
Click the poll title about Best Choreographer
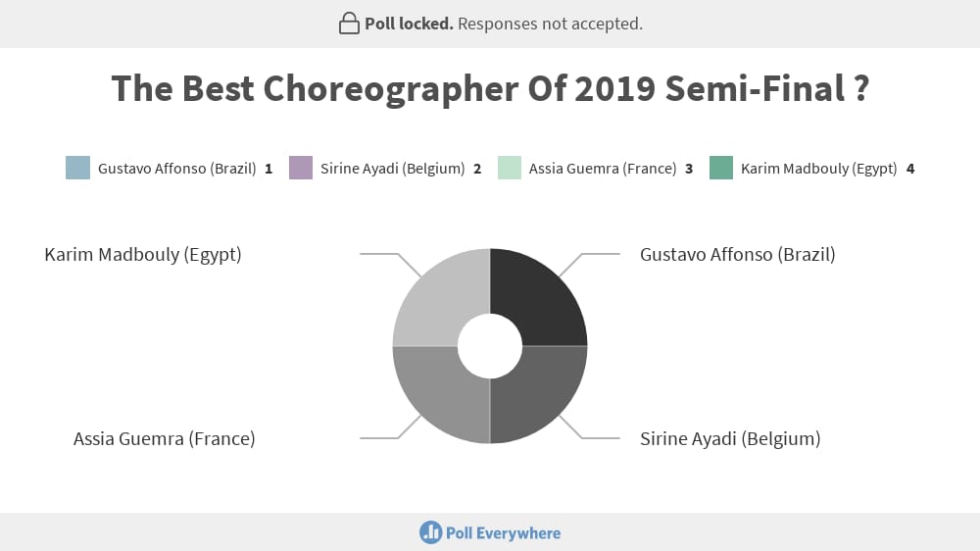tap(490, 88)
